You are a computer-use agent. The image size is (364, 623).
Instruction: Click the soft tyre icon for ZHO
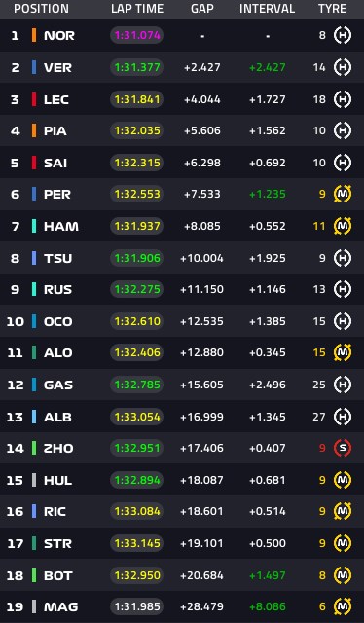point(343,448)
